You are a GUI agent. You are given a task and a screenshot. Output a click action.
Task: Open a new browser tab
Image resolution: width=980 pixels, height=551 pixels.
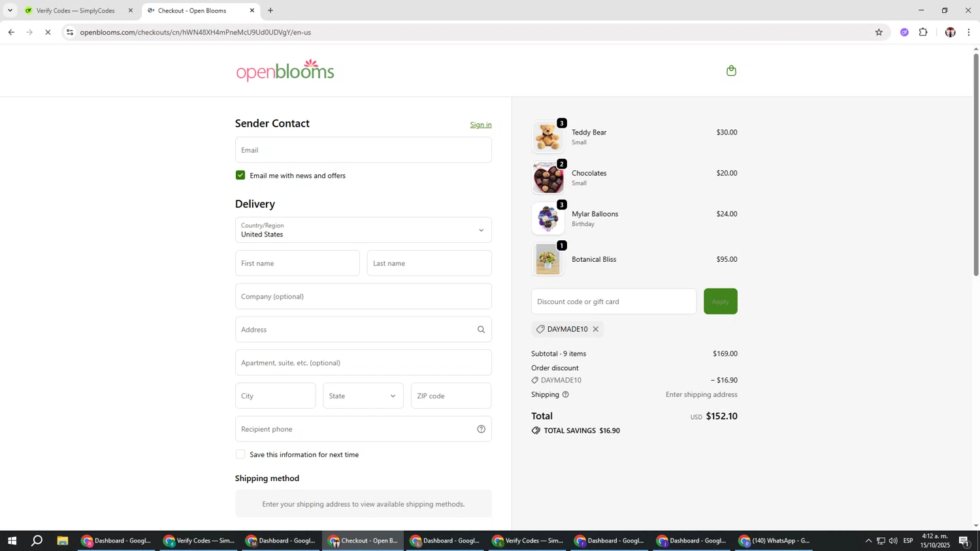pos(270,10)
